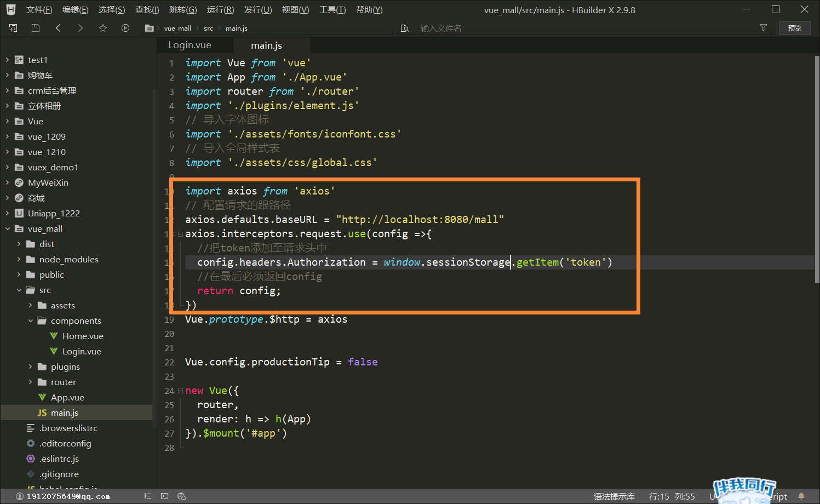Screen dimensions: 820x504
Task: Click the 预览 preview button
Action: [x=795, y=28]
